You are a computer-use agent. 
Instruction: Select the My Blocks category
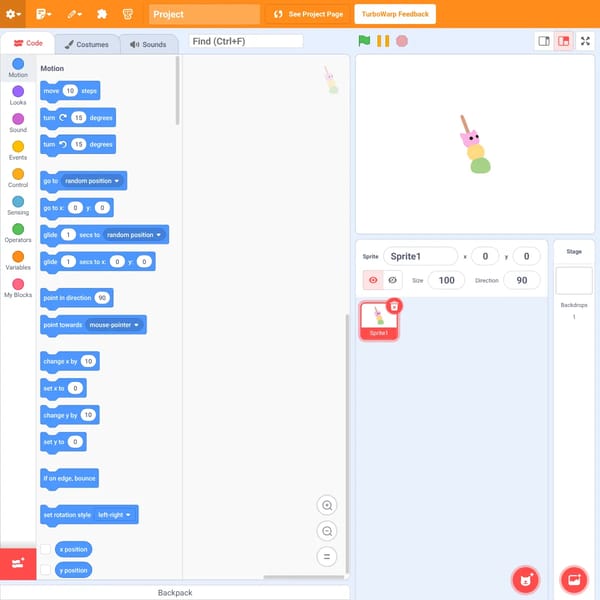pyautogui.click(x=18, y=288)
